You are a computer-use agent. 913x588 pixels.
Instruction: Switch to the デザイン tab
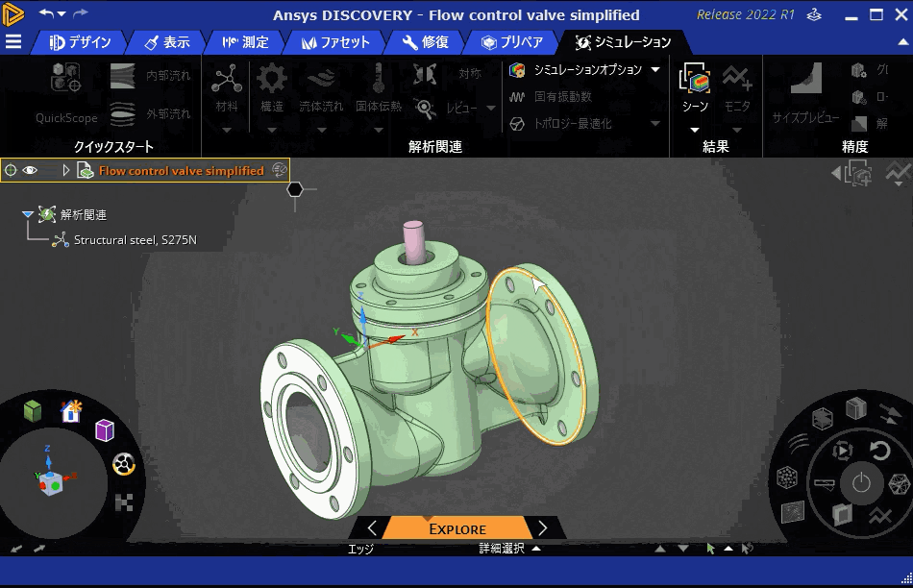80,42
